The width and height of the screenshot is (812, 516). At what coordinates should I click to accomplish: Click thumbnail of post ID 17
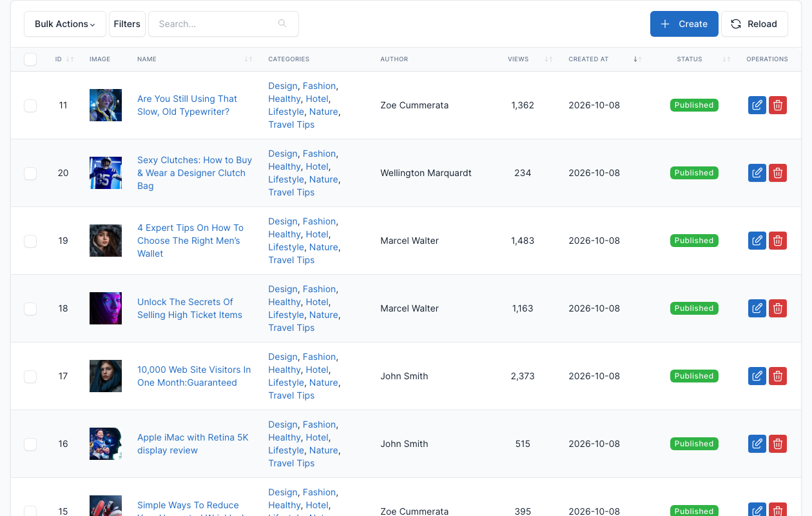click(106, 376)
